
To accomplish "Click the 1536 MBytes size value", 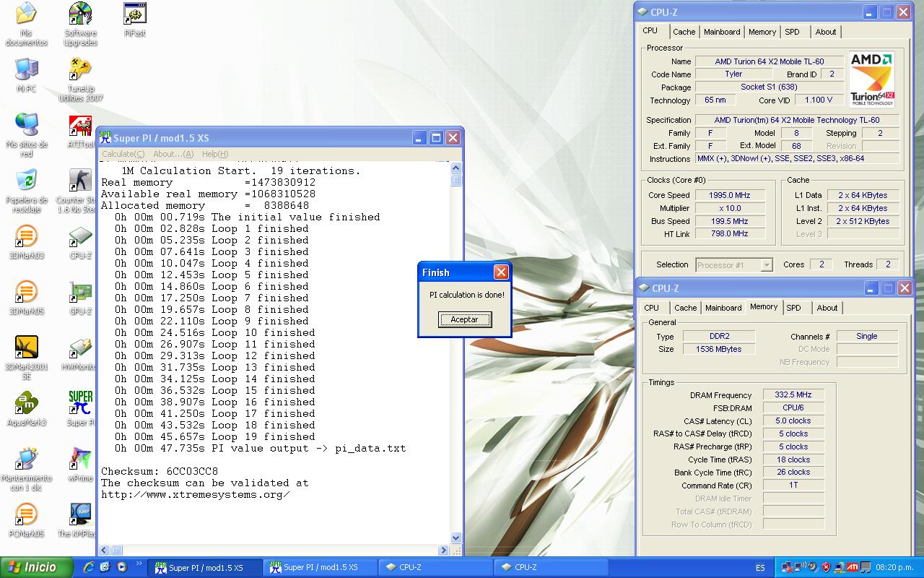I will 719,349.
